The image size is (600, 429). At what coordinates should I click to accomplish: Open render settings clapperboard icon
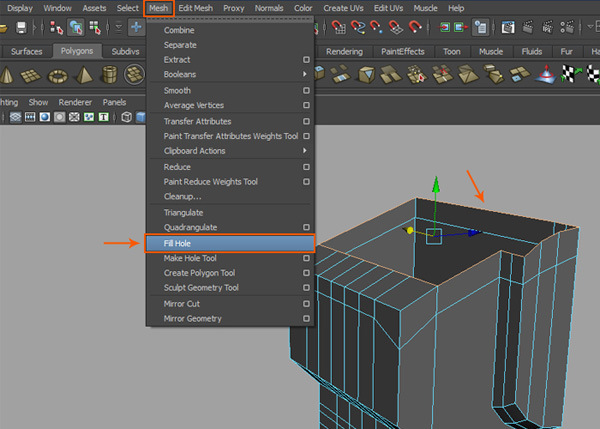[567, 27]
